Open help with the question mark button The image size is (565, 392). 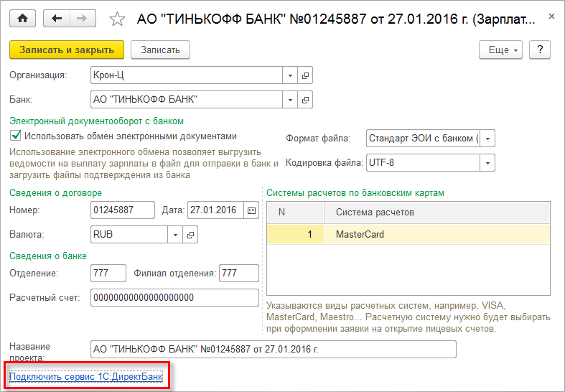coord(540,50)
